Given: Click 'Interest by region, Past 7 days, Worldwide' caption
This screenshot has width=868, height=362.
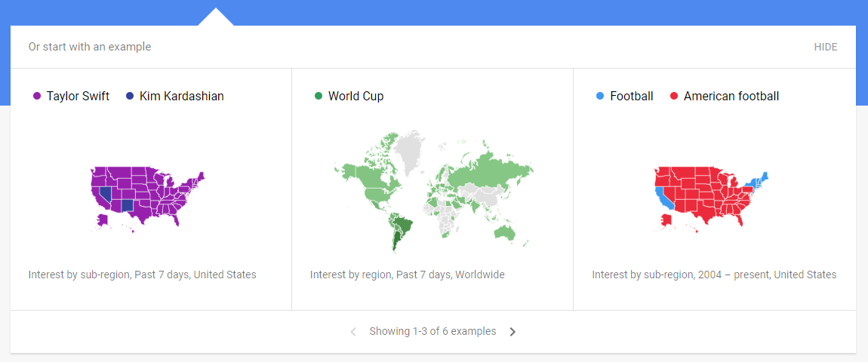Looking at the screenshot, I should tap(408, 275).
